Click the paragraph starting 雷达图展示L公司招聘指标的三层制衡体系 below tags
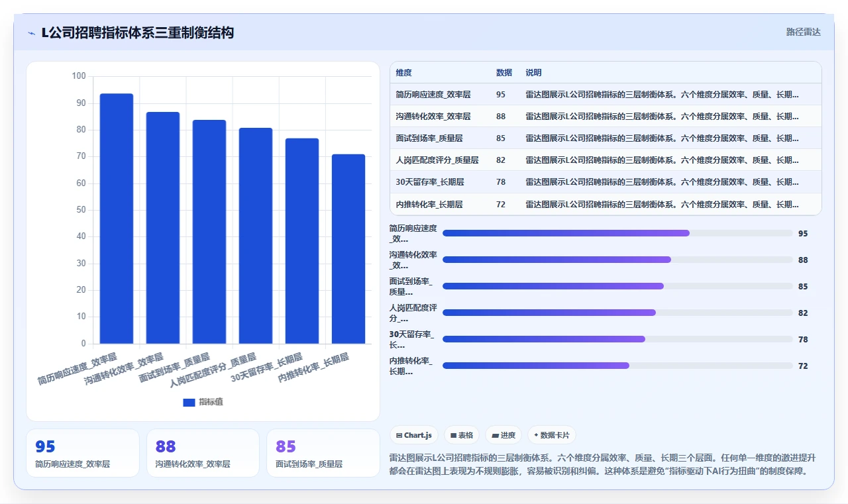Screen dimensions: 848x504 [603, 464]
